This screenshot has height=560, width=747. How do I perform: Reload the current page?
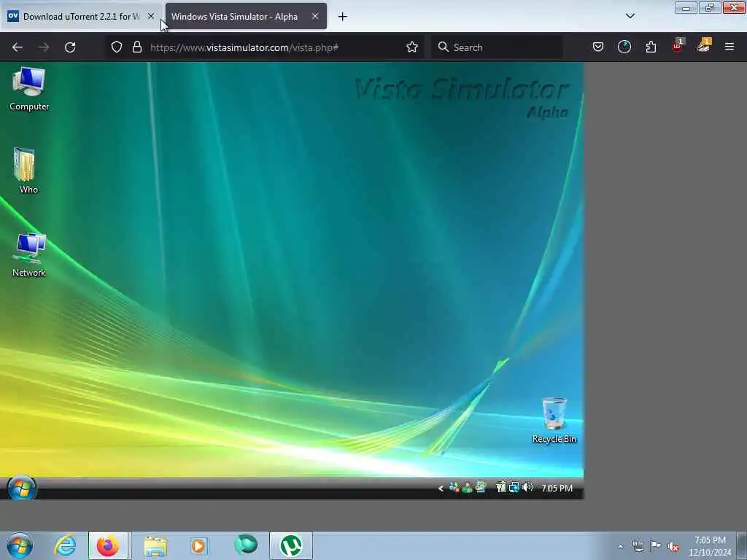point(70,47)
